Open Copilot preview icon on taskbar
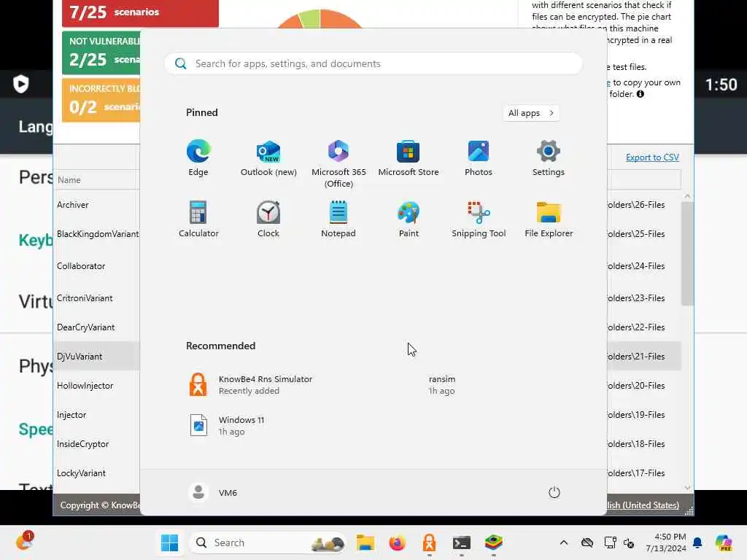Screen dimensions: 747x560 [724, 542]
